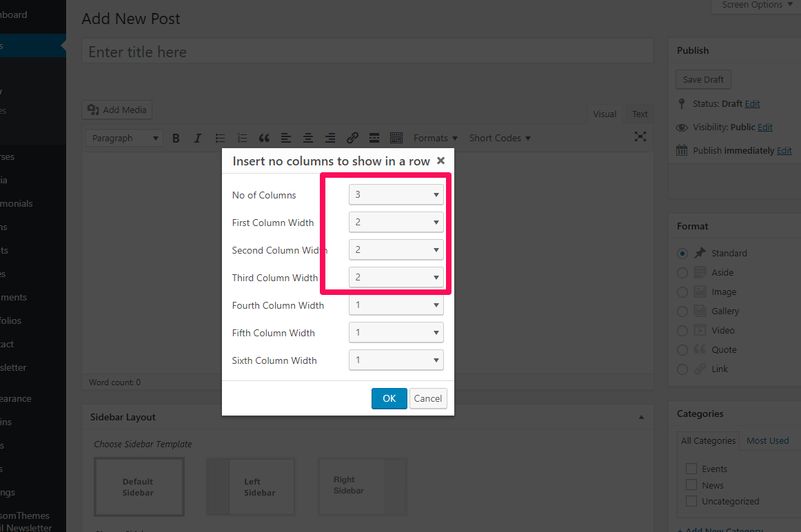The width and height of the screenshot is (801, 532).
Task: Choose the Video post format
Action: (682, 330)
